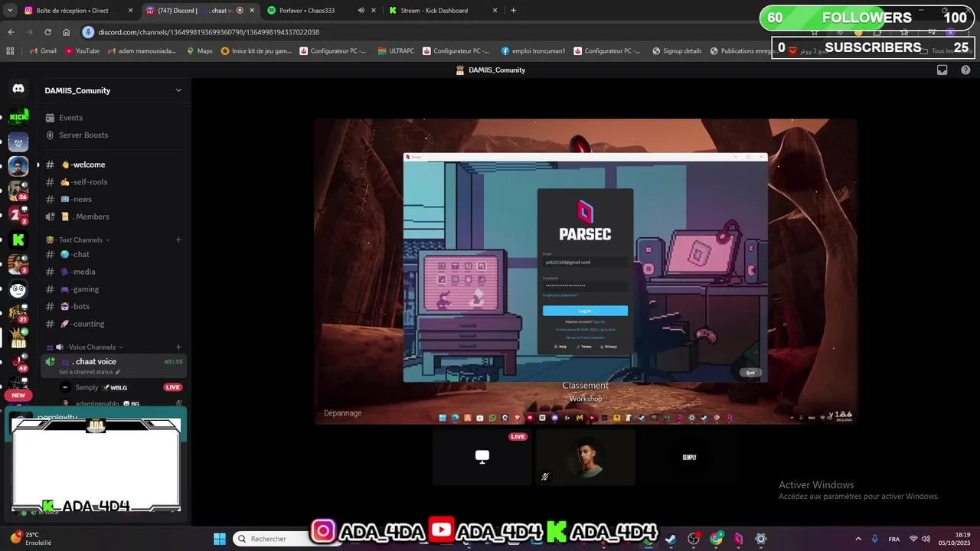The width and height of the screenshot is (980, 551).
Task: Open the green KICK server icon
Action: click(x=18, y=117)
